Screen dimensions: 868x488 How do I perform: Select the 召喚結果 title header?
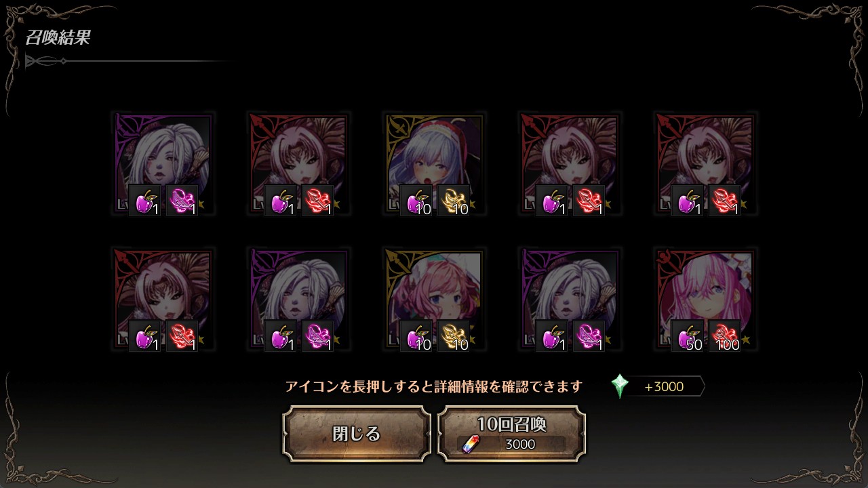coord(58,38)
